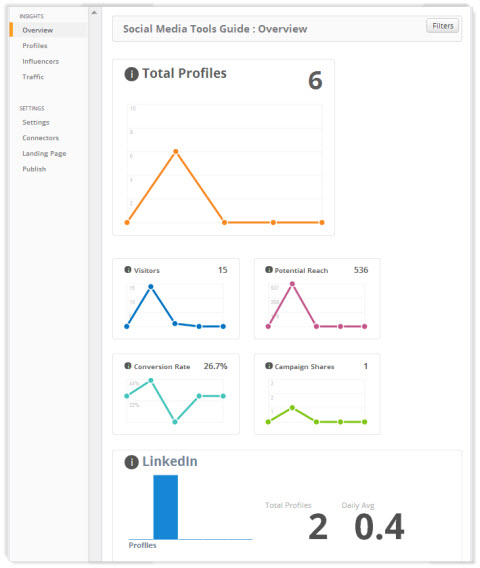Click the Campaign Shares value 1
Screen dimensions: 480x568
point(366,366)
